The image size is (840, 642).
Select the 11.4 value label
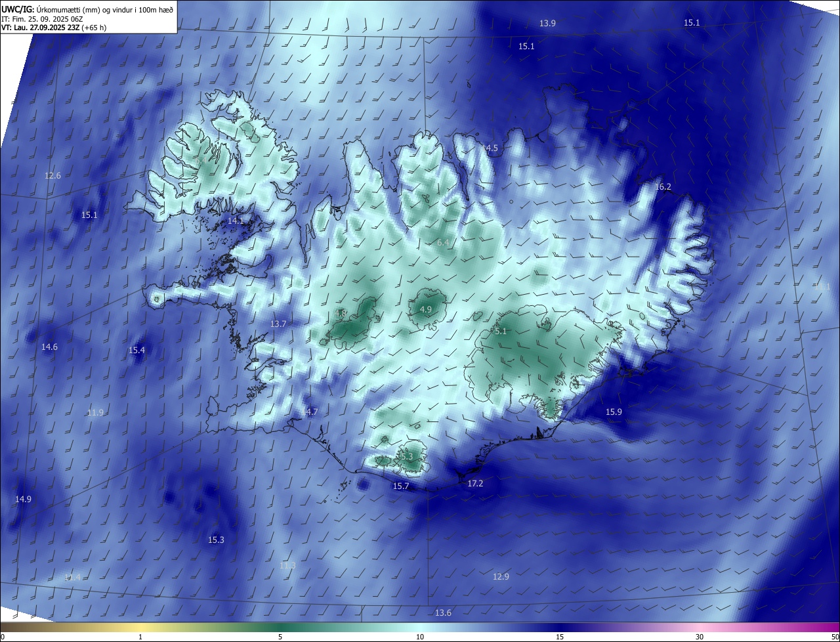[73, 577]
